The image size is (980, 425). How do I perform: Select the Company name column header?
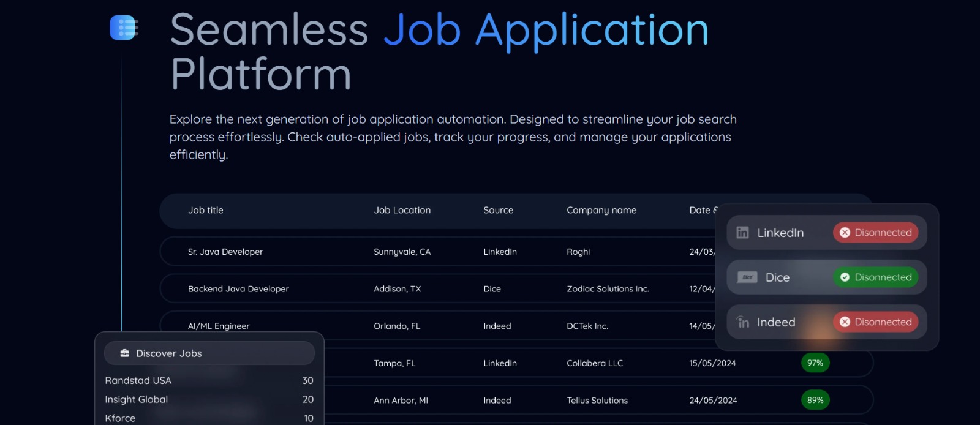click(601, 210)
